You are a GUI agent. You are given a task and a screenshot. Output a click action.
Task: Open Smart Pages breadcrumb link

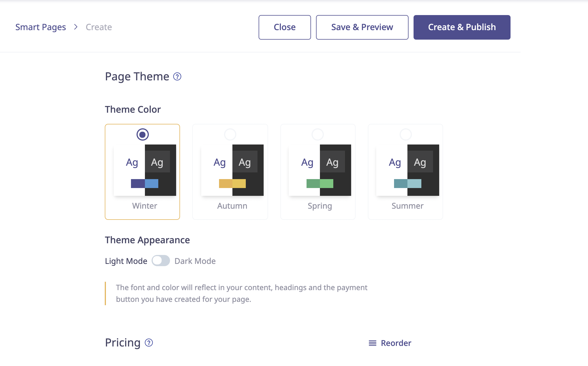pyautogui.click(x=41, y=27)
